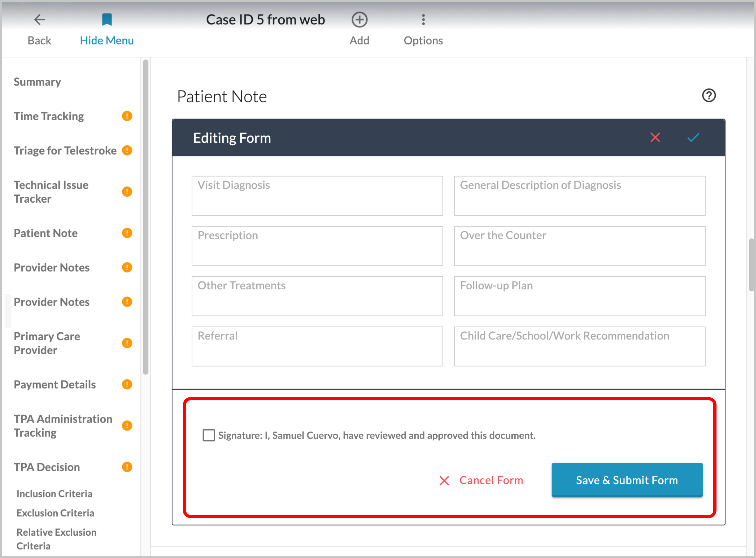Select Relative Exclusion Criteria sub-item
The width and height of the screenshot is (756, 558).
point(56,539)
